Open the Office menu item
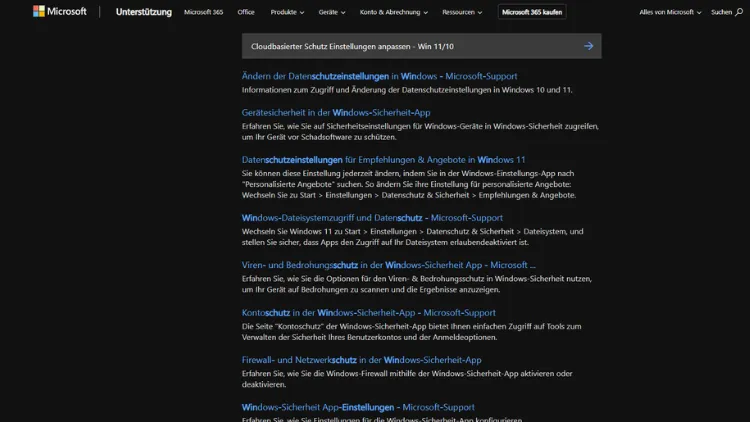750x422 pixels. coord(246,12)
